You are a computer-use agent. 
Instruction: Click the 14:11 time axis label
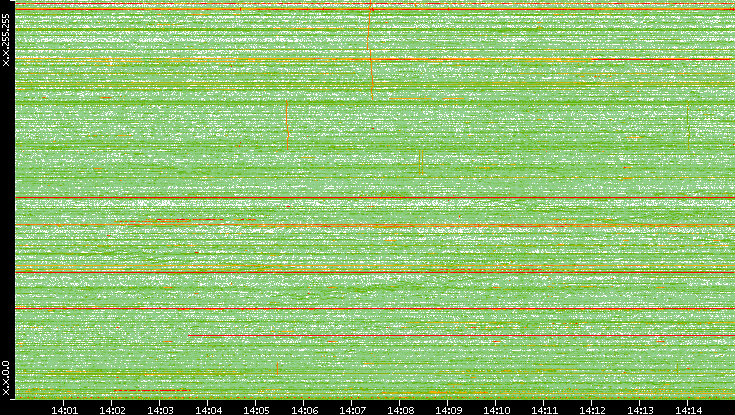(x=544, y=410)
